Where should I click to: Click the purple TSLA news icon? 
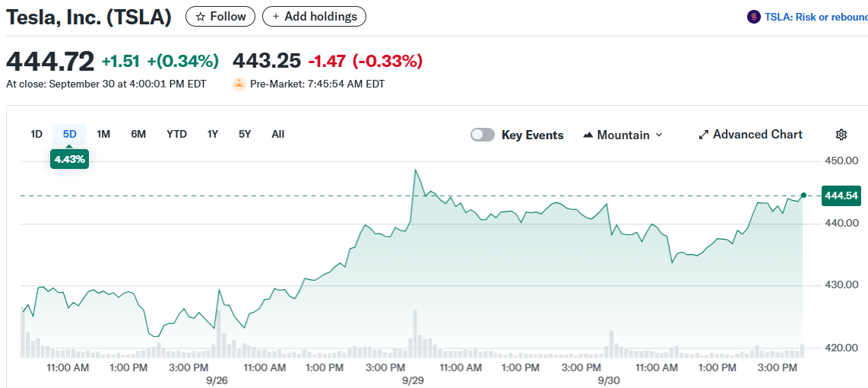pyautogui.click(x=754, y=17)
